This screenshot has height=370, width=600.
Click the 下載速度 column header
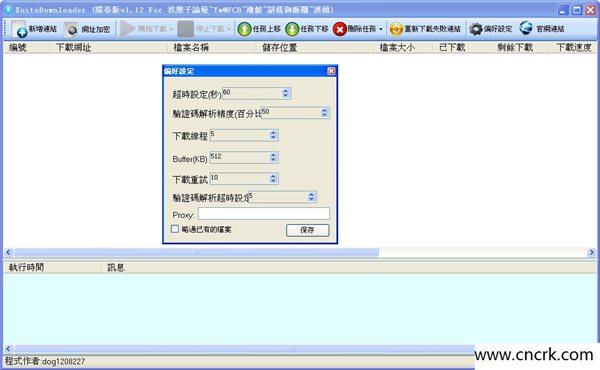pos(574,47)
